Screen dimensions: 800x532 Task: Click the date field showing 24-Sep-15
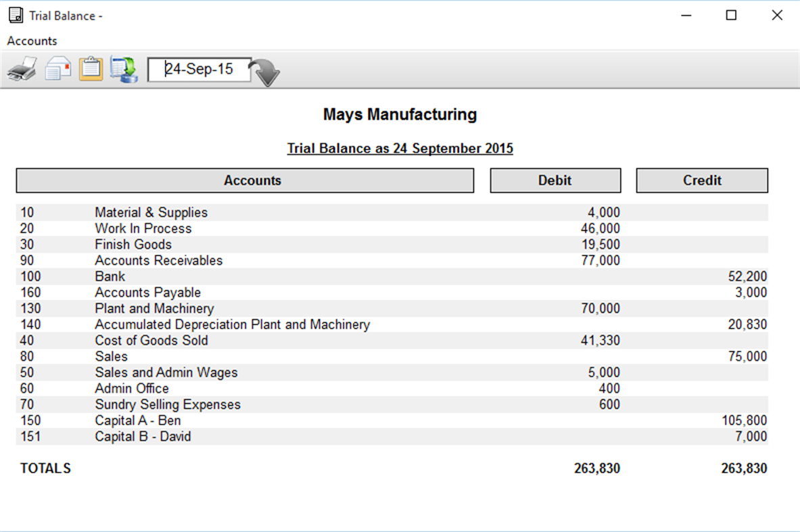(x=199, y=69)
